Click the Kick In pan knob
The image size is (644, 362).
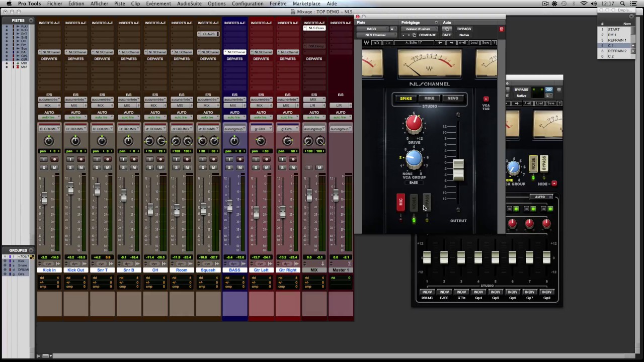click(49, 141)
